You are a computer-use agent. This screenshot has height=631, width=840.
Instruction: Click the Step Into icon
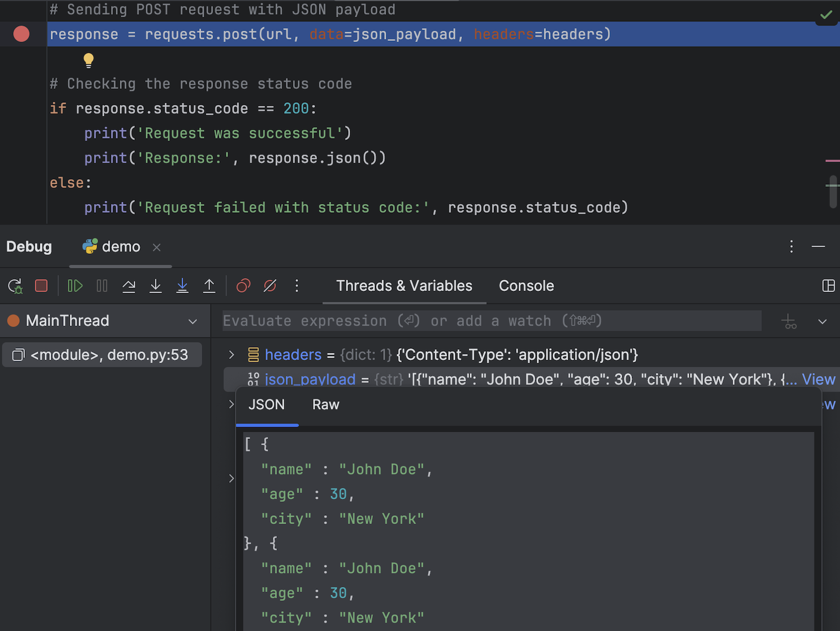point(156,286)
